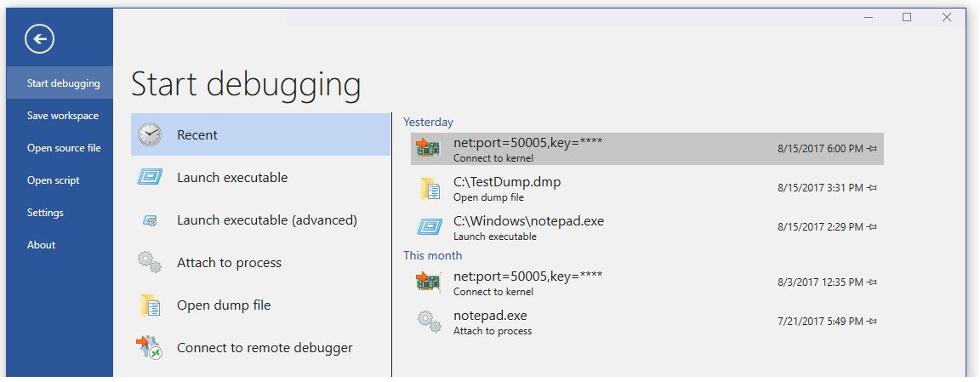This screenshot has width=980, height=382.
Task: Click the Start debugging page heading
Action: [x=246, y=85]
